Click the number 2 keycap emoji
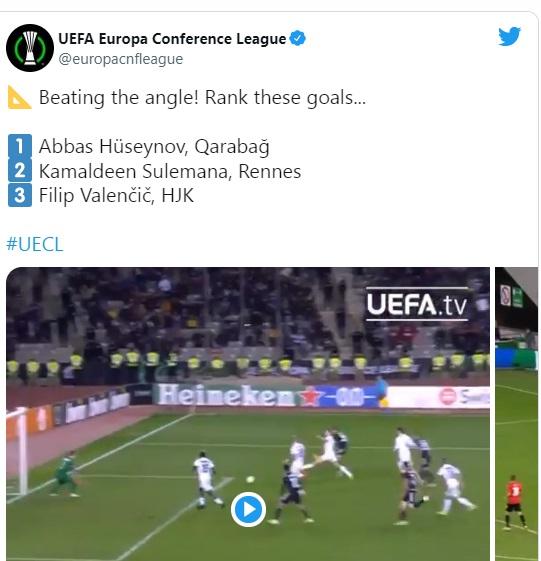This screenshot has height=561, width=541. pos(20,171)
